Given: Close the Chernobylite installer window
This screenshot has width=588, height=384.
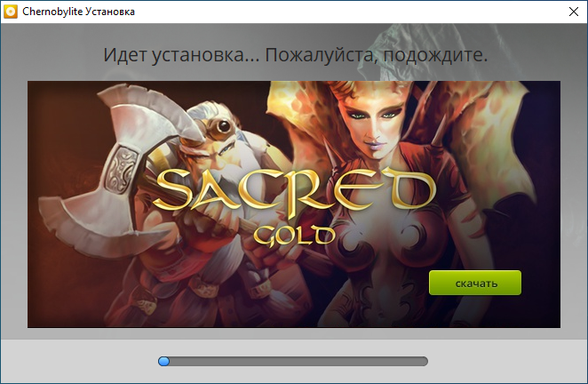Looking at the screenshot, I should [574, 12].
